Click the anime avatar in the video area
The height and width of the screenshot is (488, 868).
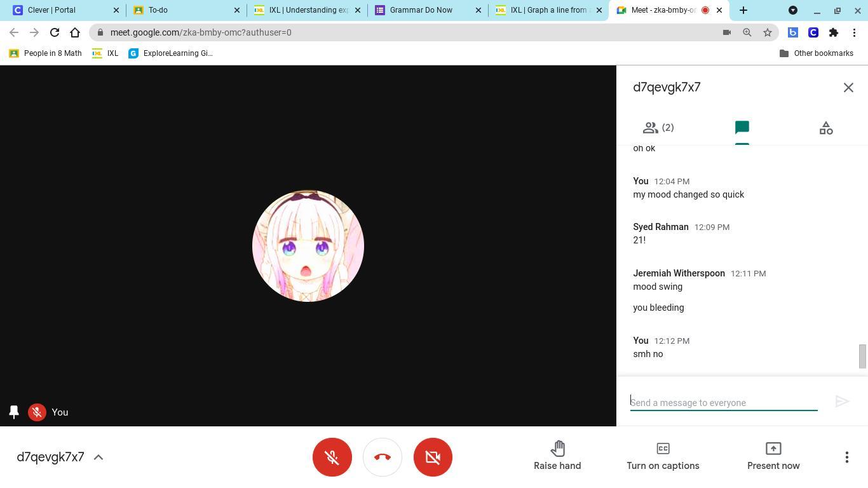(308, 246)
